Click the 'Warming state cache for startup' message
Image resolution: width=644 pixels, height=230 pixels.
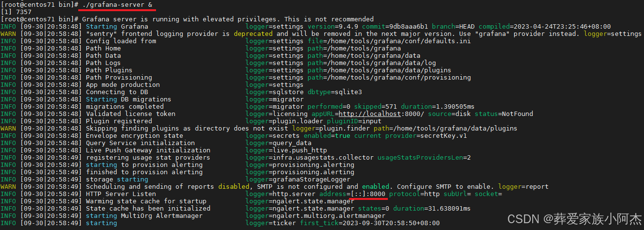[x=146, y=201]
